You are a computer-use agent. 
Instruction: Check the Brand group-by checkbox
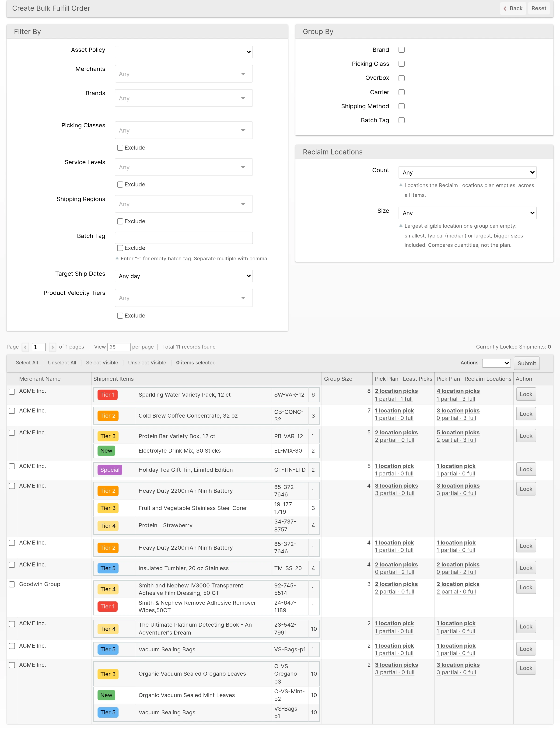(402, 50)
